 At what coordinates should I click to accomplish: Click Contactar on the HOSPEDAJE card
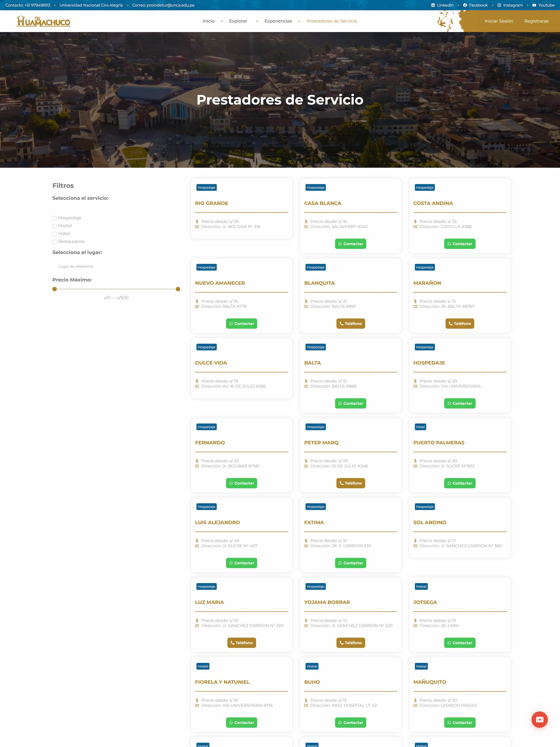click(x=459, y=403)
